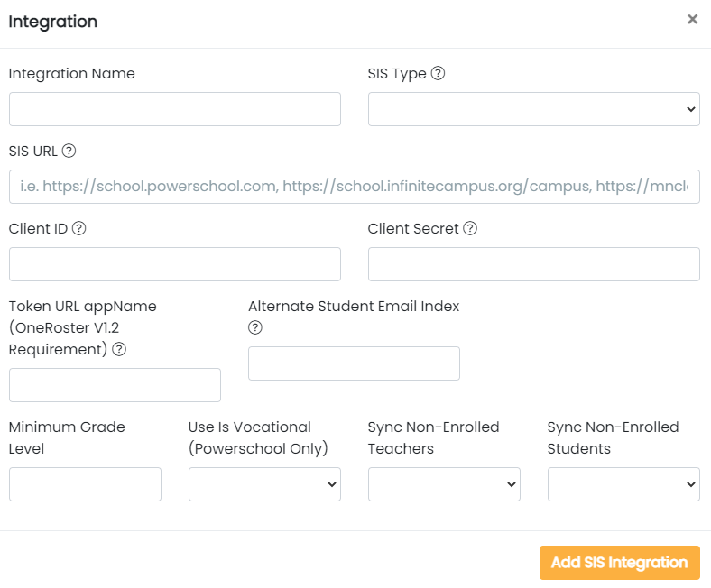Close the Integration dialog with the X
Image resolution: width=711 pixels, height=588 pixels.
click(692, 19)
